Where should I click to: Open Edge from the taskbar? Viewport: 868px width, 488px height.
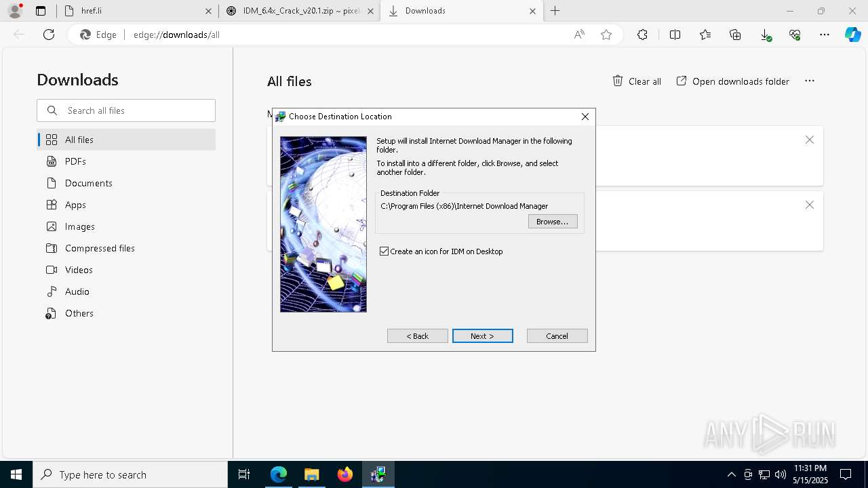279,474
